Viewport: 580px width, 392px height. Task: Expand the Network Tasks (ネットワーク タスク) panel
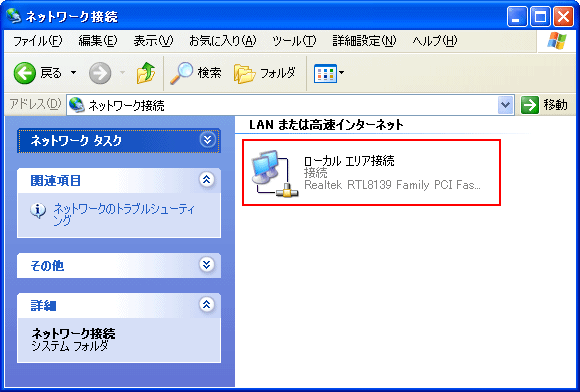207,140
